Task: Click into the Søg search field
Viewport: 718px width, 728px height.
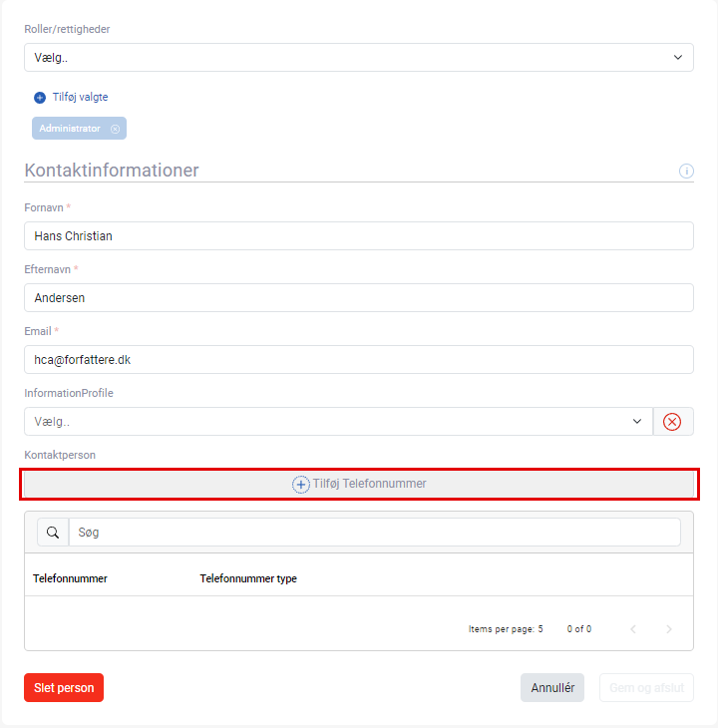Action: pos(375,533)
